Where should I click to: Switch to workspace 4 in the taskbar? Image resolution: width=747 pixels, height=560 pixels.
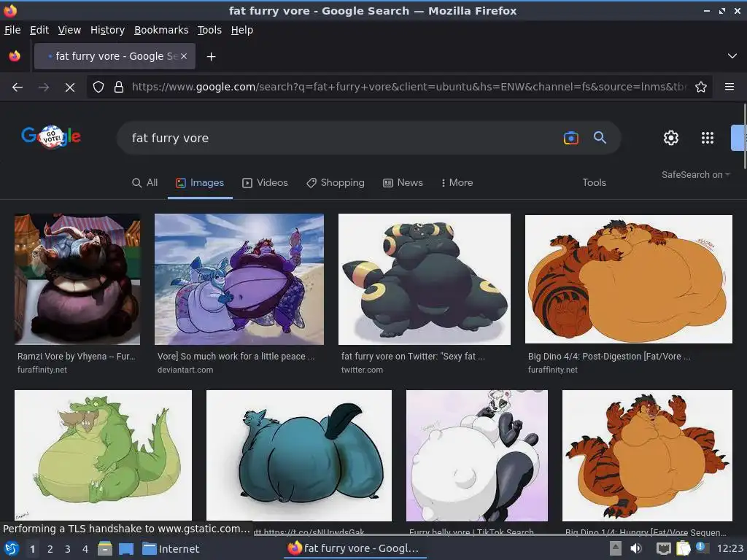pyautogui.click(x=85, y=549)
